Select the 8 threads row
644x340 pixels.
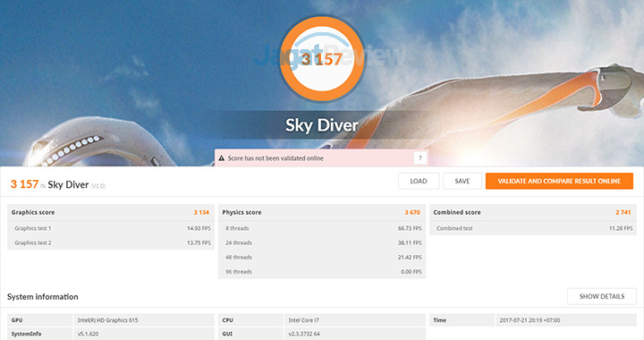tap(322, 228)
